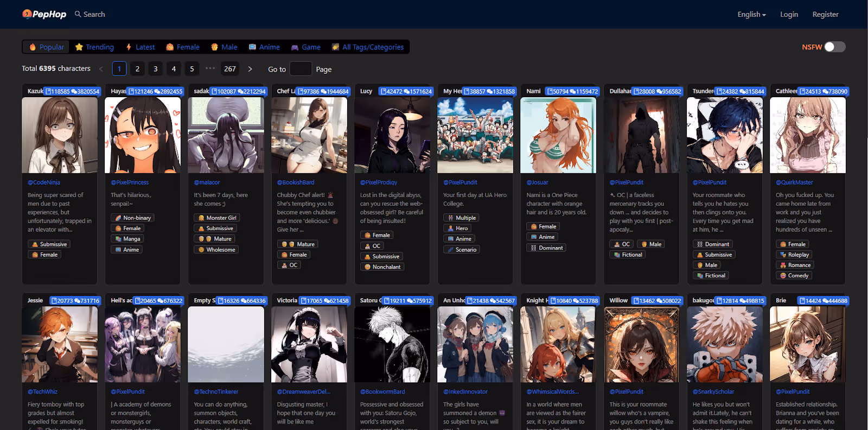Open @CodeNinja creator profile

click(44, 182)
